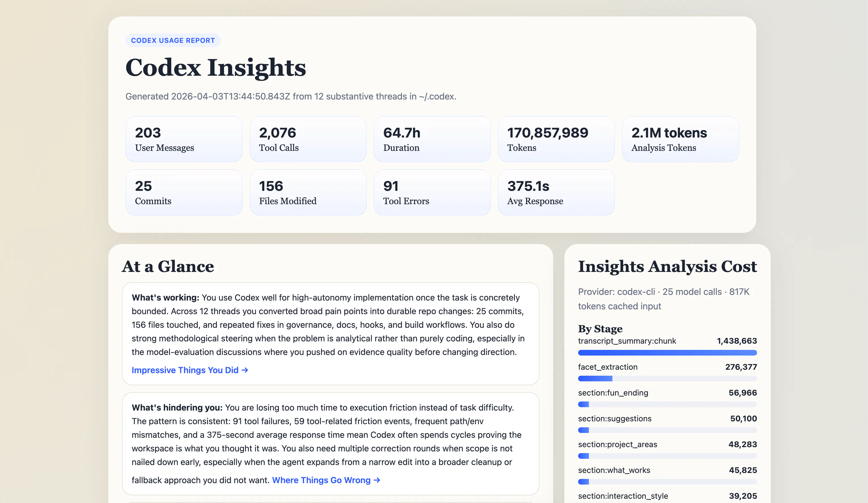Screen dimensions: 868x503
Task: Click the 45,825 token value
Action: coord(743,470)
